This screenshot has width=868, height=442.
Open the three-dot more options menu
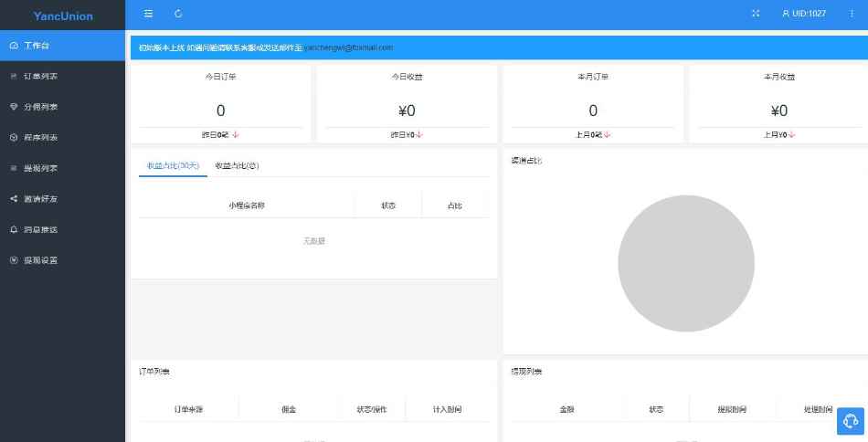point(852,14)
